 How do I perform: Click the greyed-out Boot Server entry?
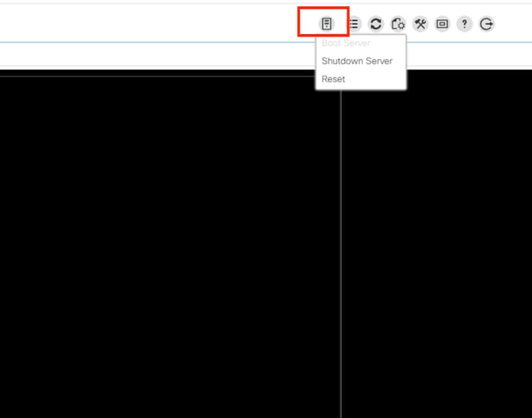coord(346,43)
